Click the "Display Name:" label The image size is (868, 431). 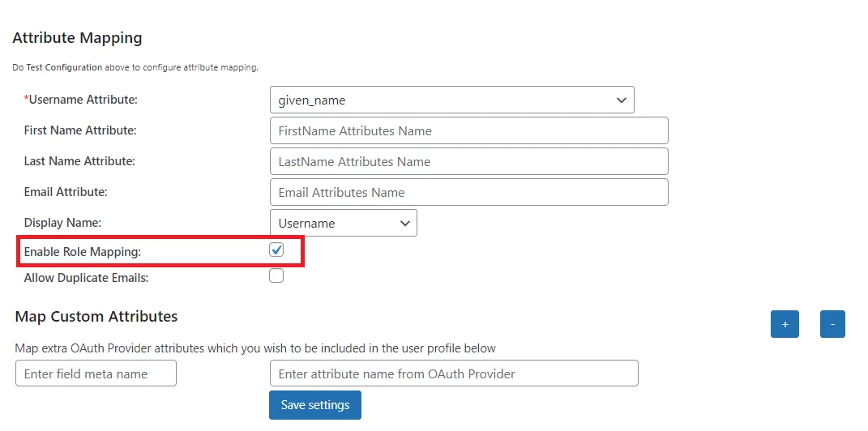62,223
